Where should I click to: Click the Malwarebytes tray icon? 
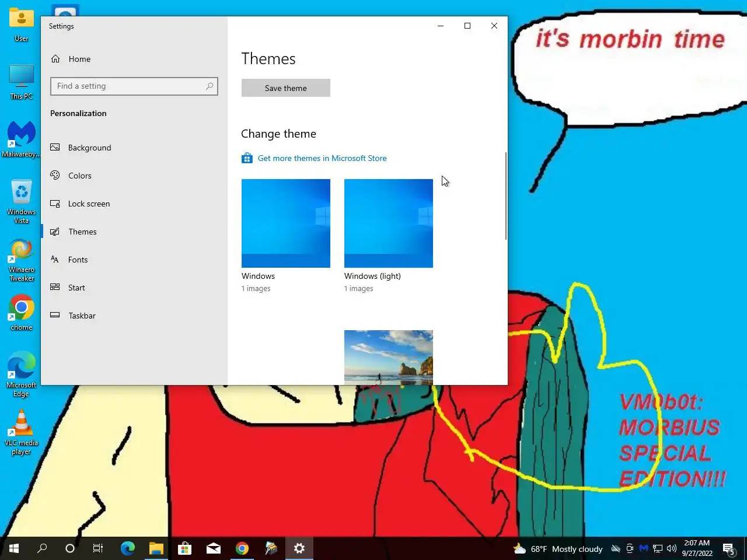pyautogui.click(x=644, y=548)
